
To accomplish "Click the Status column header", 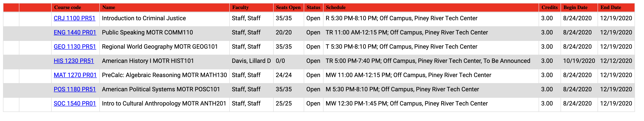I will [x=313, y=8].
